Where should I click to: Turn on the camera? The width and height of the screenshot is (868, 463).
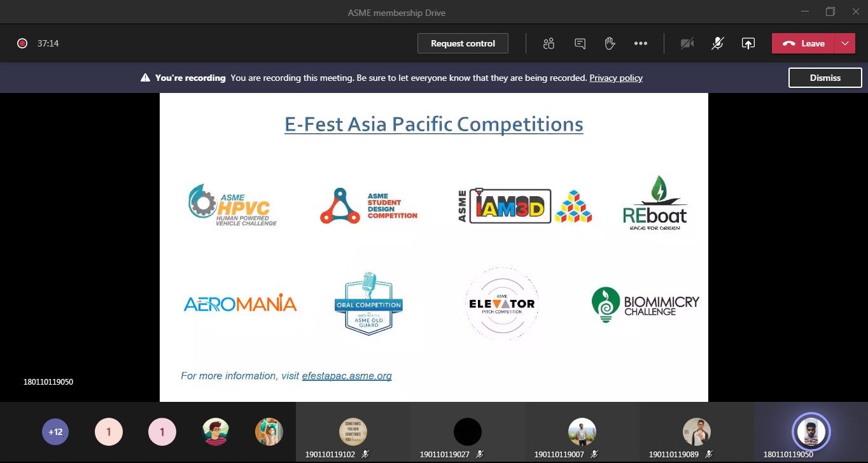[x=687, y=43]
